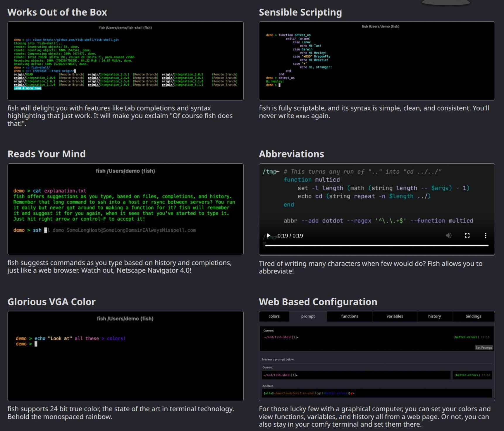Seek on the Abbreviations video progress bar
The height and width of the screenshot is (431, 504).
pos(377,245)
